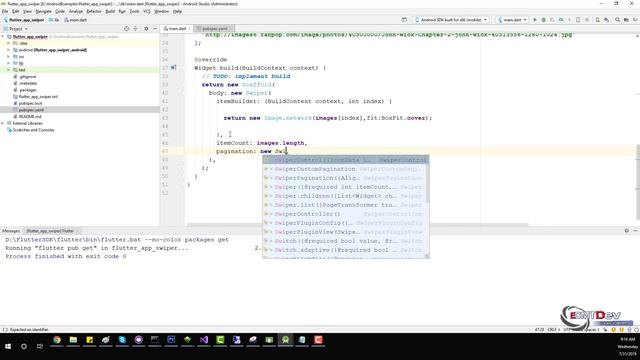Open the File menu
This screenshot has width=640, height=360.
(x=5, y=11)
